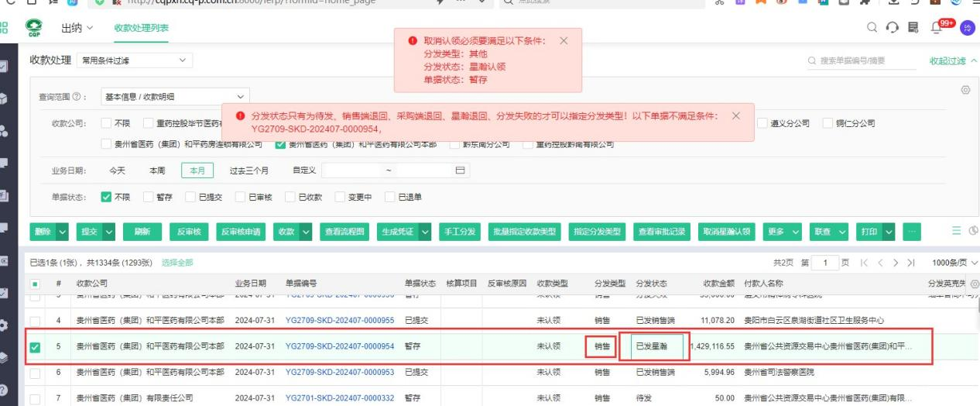This screenshot has height=406, width=980.
Task: Check the 暂存 status checkbox
Action: [x=149, y=197]
